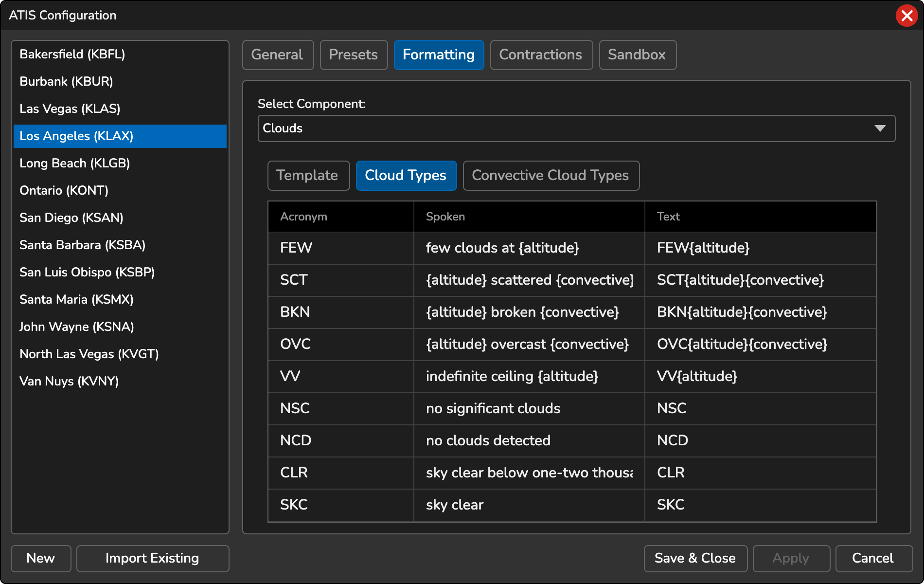Open the Sandbox tab
The height and width of the screenshot is (584, 924).
638,55
